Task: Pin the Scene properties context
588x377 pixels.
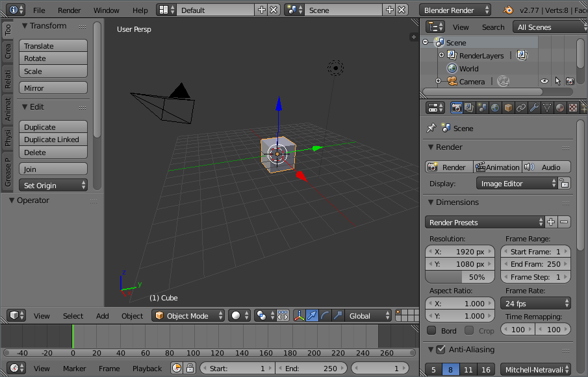Action: [431, 128]
